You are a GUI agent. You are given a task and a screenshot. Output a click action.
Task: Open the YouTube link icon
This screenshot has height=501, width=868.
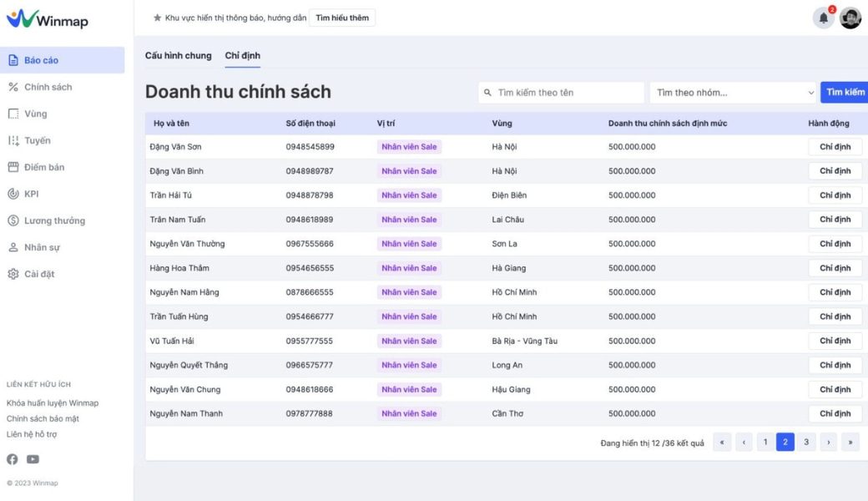coord(33,459)
